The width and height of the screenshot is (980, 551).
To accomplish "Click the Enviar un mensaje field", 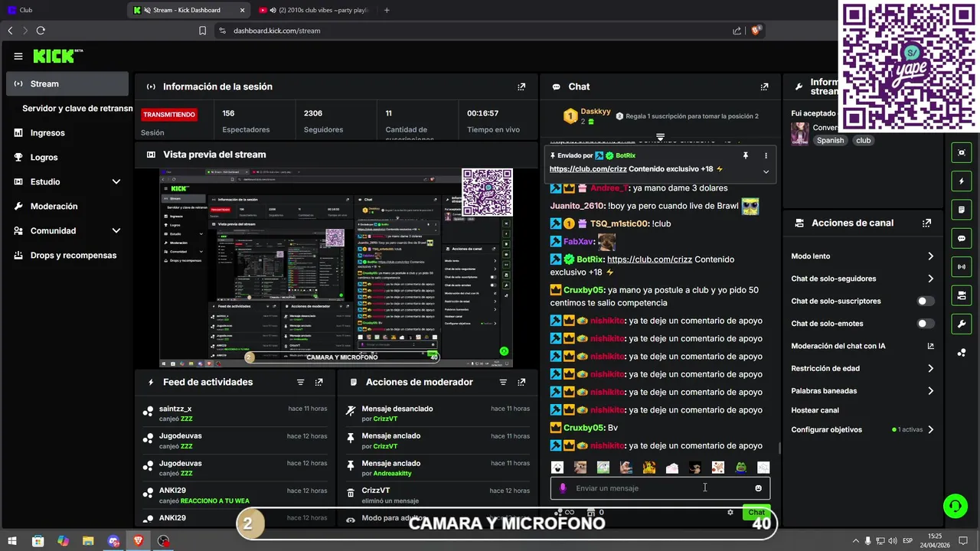I will (x=660, y=488).
